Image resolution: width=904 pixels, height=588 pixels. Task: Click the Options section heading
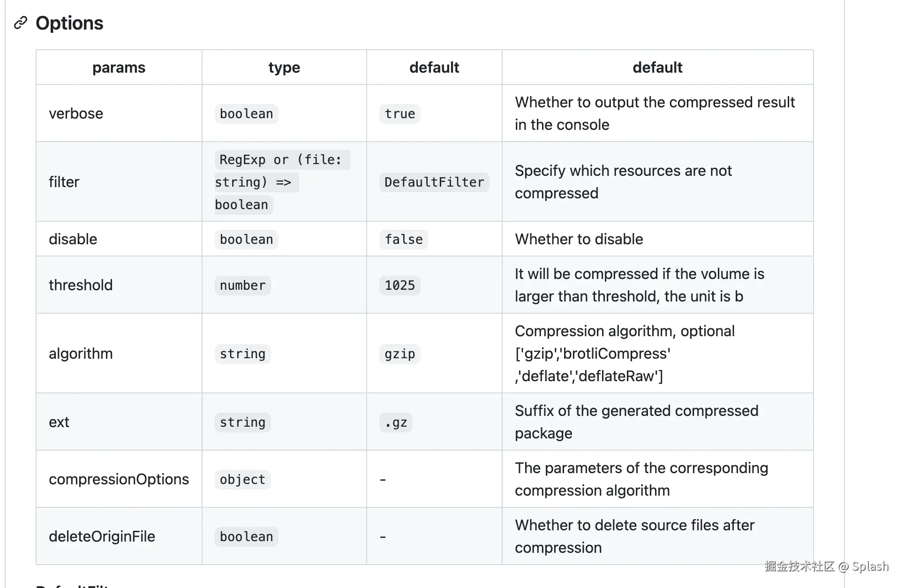(69, 23)
